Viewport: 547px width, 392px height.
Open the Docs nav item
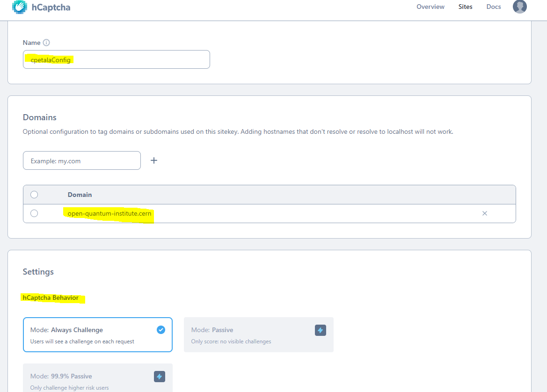click(x=494, y=7)
